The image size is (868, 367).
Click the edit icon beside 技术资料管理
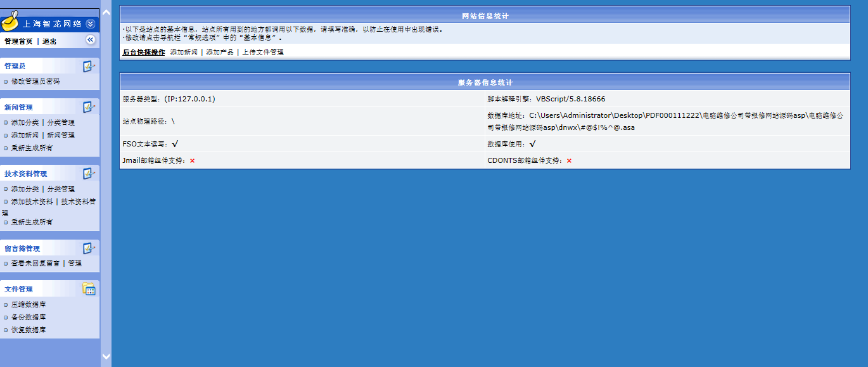point(89,174)
